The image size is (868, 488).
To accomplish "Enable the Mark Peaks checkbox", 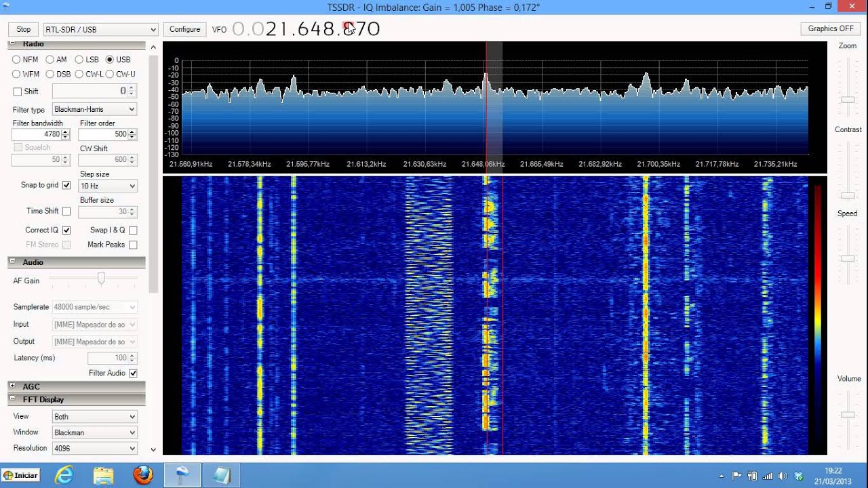I will pos(133,245).
